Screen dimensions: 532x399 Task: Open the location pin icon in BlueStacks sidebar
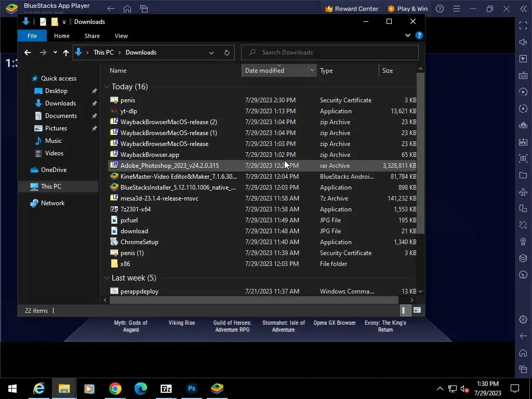click(523, 242)
